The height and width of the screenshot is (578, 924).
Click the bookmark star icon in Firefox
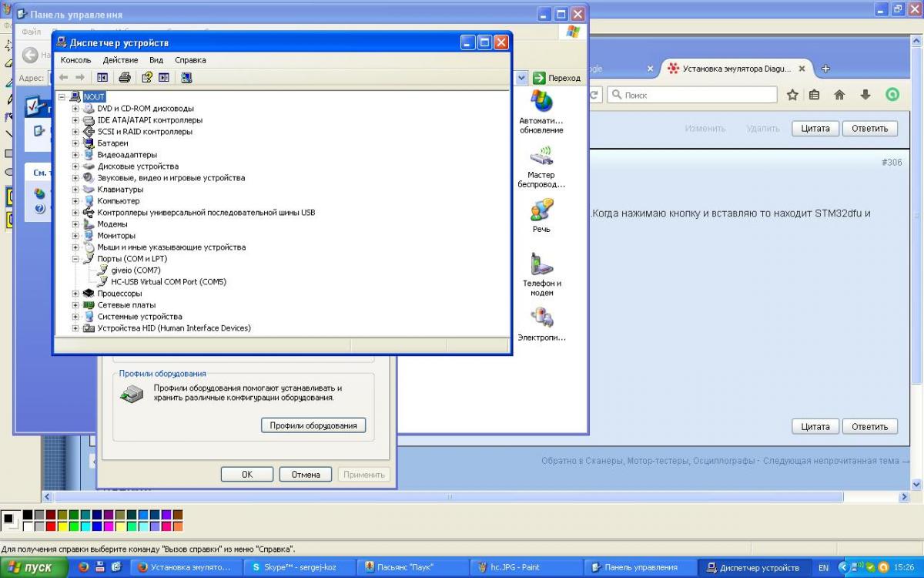pyautogui.click(x=792, y=95)
